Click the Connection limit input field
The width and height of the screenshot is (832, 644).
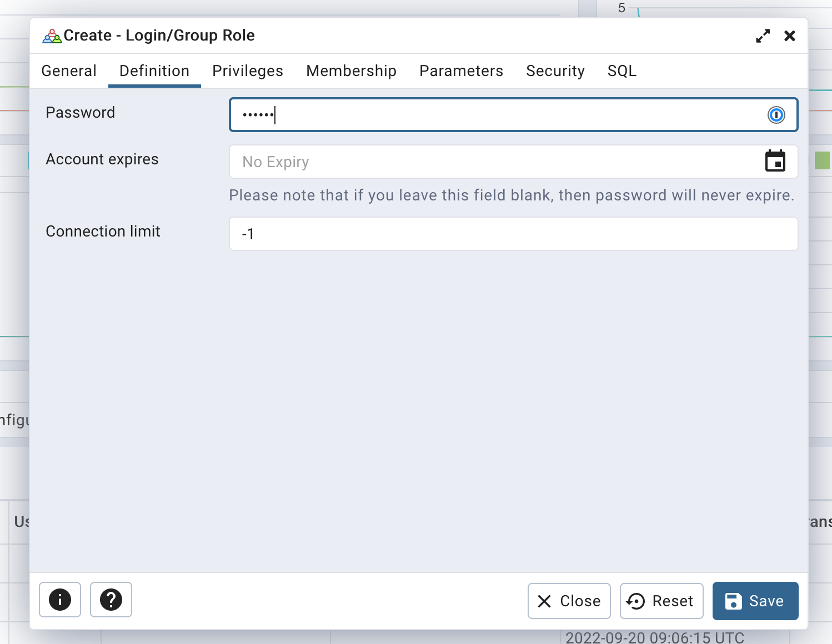513,234
